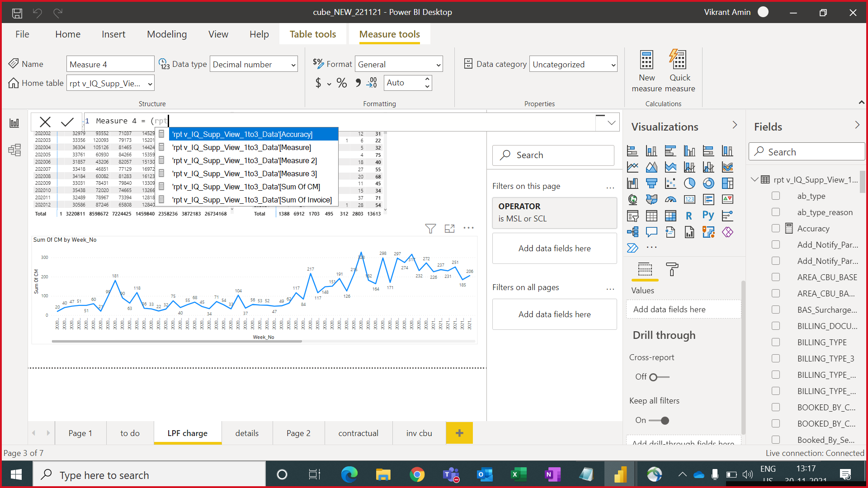
Task: Collapse the Visualizations pane
Action: click(735, 125)
